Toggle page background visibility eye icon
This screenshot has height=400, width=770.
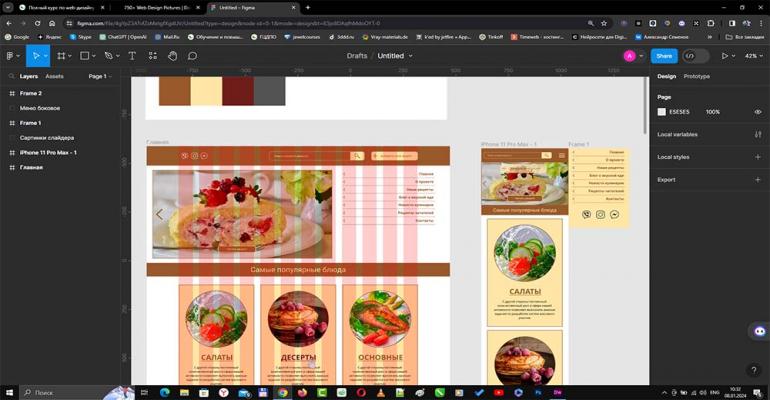point(757,112)
